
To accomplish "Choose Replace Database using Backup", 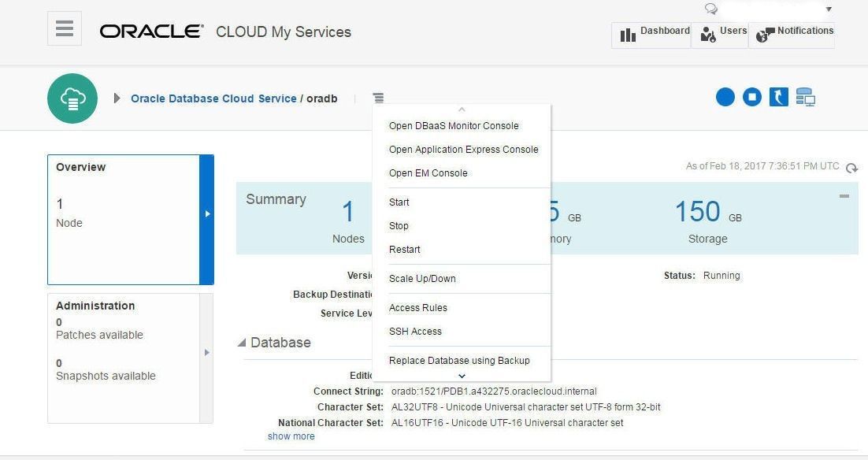I will pyautogui.click(x=459, y=361).
